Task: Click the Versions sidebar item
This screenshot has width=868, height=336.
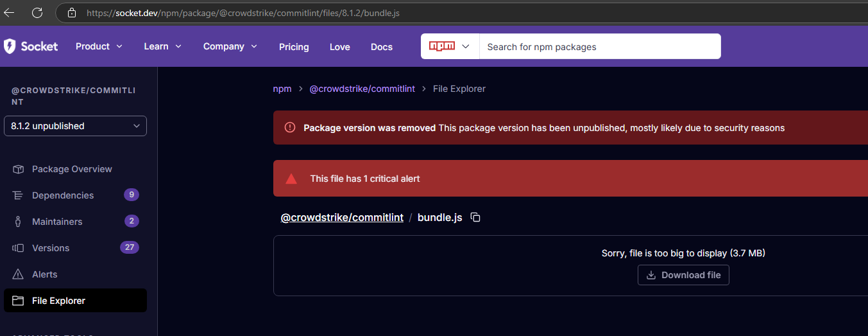Action: click(x=51, y=248)
